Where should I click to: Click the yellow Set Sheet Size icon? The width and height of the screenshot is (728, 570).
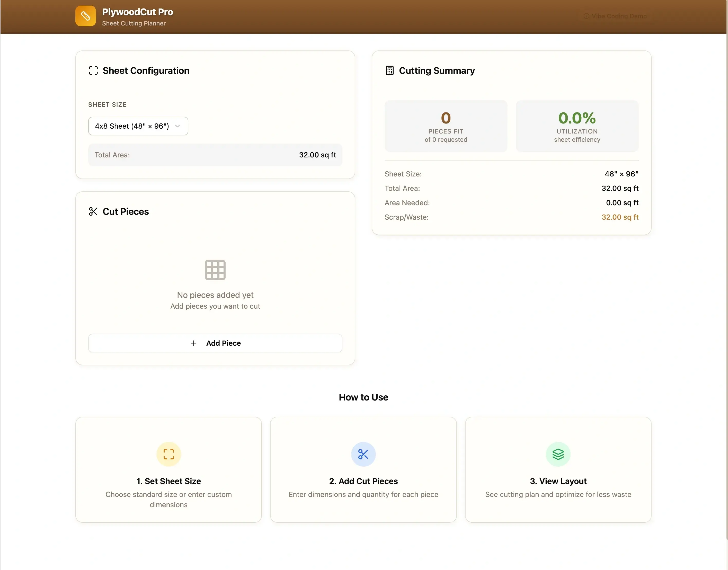point(168,454)
